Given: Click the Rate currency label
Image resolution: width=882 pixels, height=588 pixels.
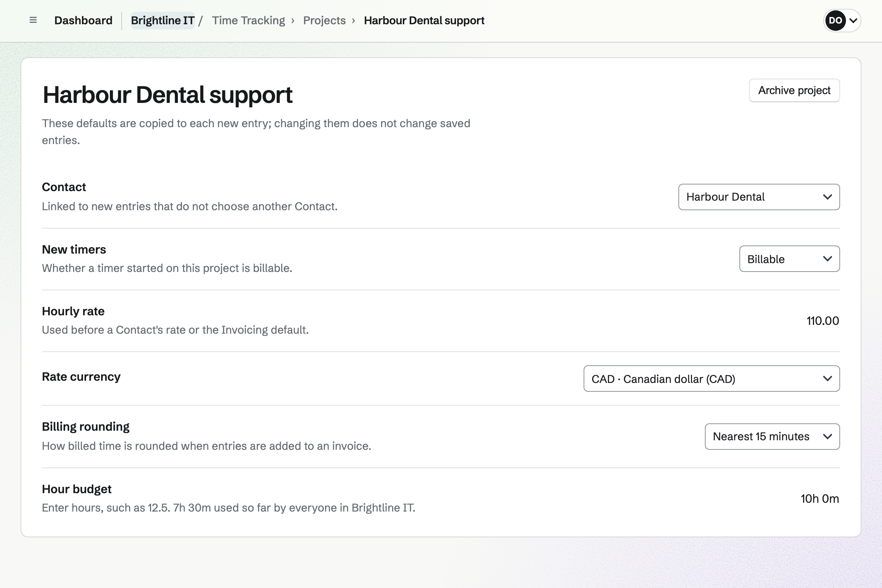Looking at the screenshot, I should (81, 376).
